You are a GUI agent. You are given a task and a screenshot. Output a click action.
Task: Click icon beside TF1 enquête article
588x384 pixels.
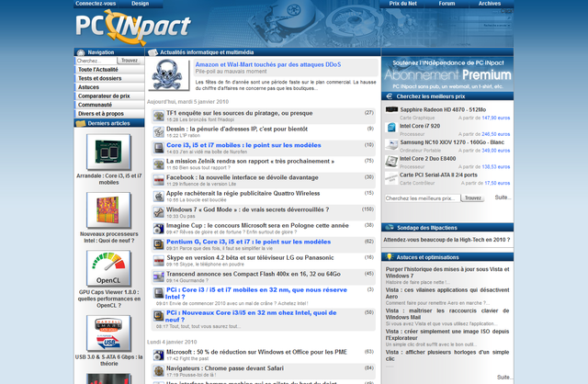click(159, 116)
